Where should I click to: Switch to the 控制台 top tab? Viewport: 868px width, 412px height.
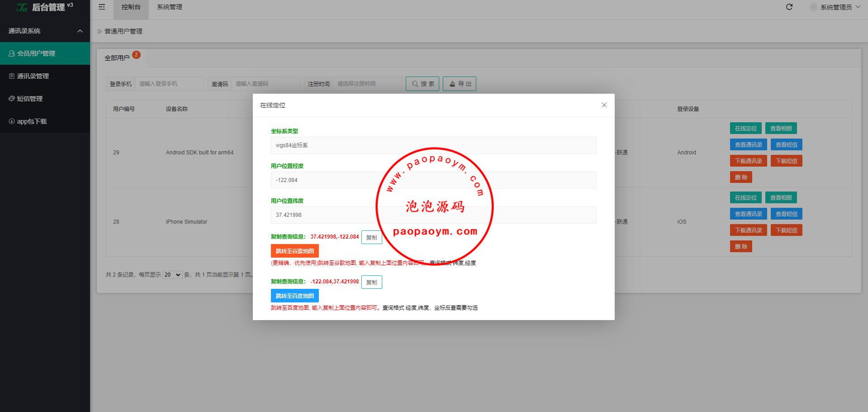pyautogui.click(x=131, y=7)
